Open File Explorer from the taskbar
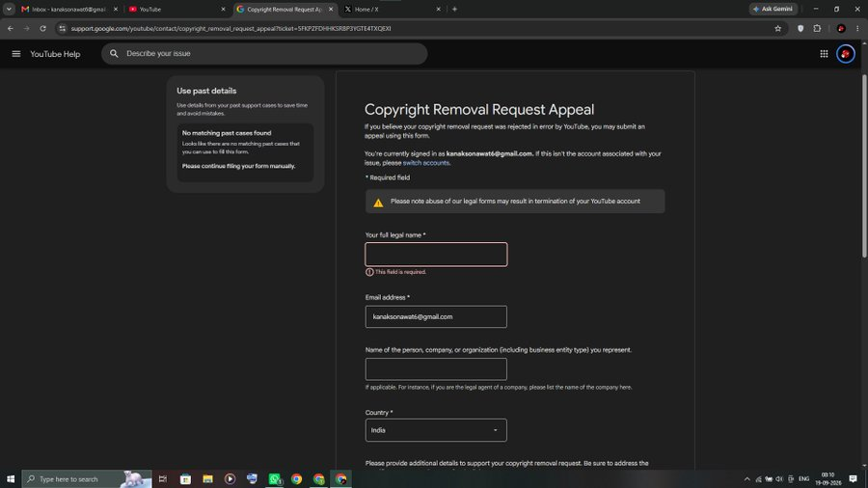Screen dimensions: 868x488 tap(207, 478)
